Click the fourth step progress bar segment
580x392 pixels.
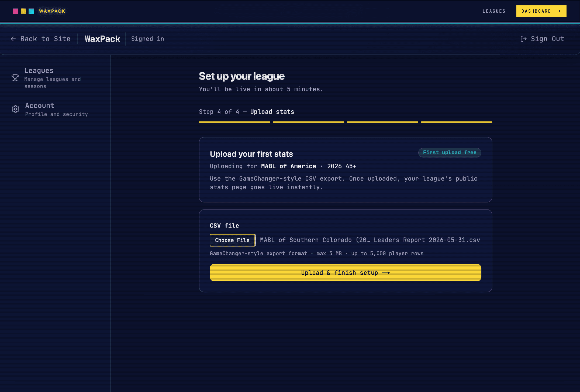(x=457, y=122)
